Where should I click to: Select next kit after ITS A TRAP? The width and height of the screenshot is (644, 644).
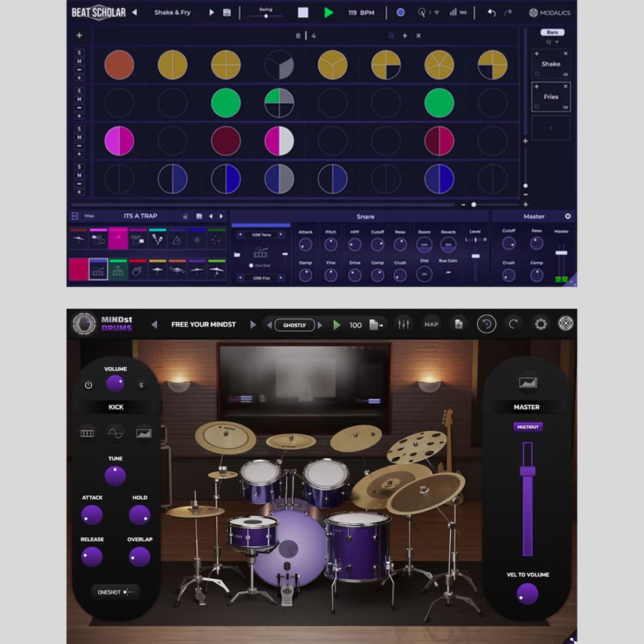(221, 216)
